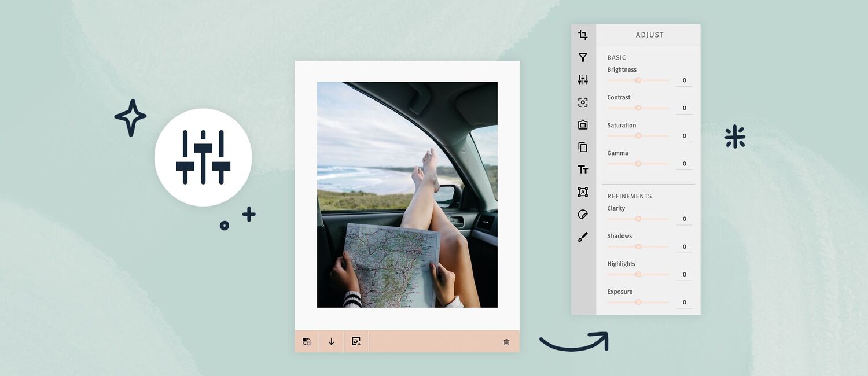Select the Crop tool in the sidebar
The width and height of the screenshot is (868, 376).
pyautogui.click(x=583, y=35)
